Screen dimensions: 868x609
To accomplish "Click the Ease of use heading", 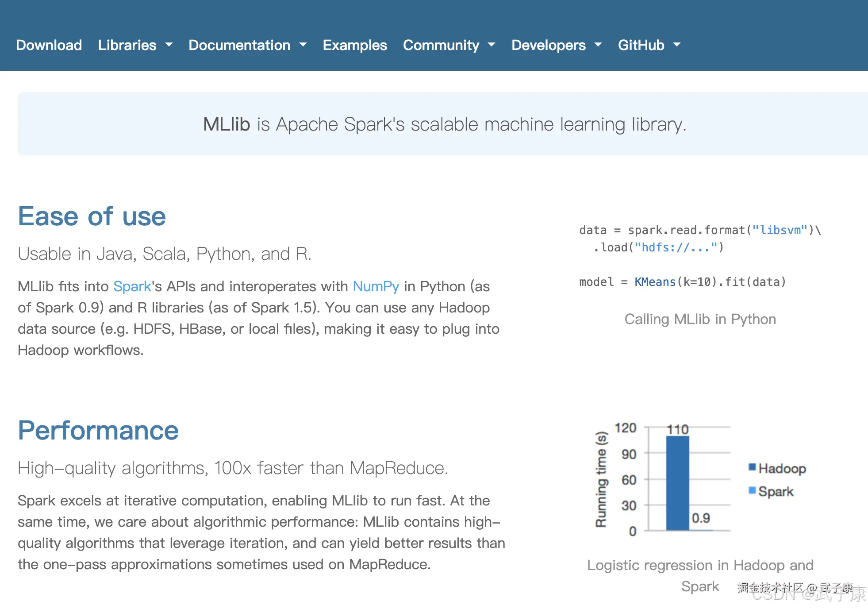I will pyautogui.click(x=91, y=216).
